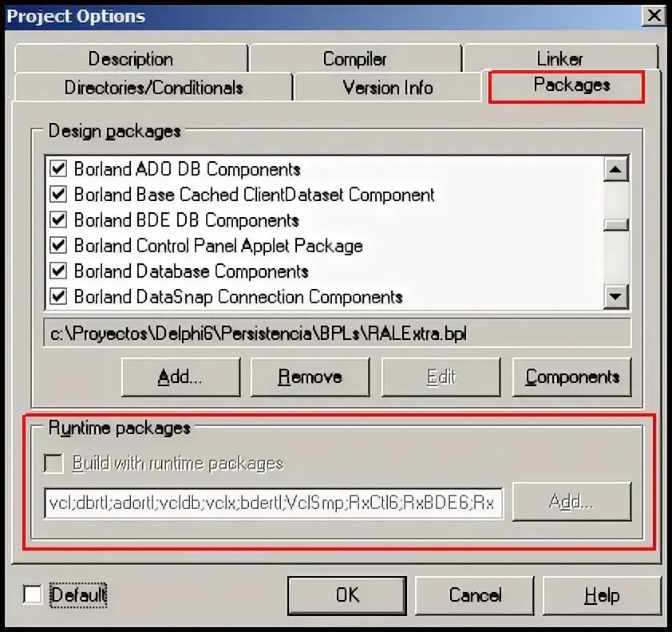This screenshot has height=632, width=672.
Task: Close the Project Options window
Action: tap(654, 16)
